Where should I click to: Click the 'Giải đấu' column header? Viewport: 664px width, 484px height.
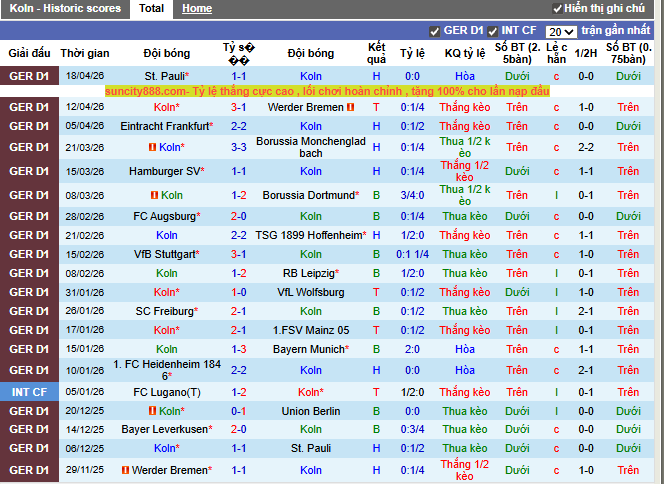(x=29, y=53)
